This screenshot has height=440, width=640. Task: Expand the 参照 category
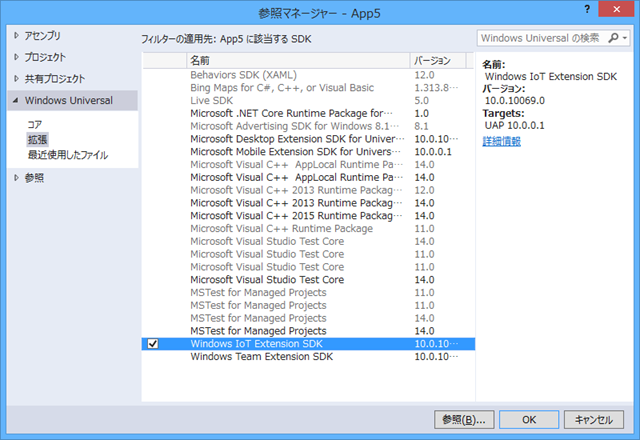pos(15,178)
